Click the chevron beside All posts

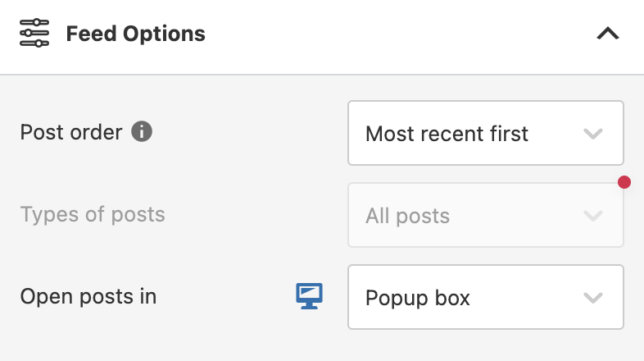[x=593, y=216]
